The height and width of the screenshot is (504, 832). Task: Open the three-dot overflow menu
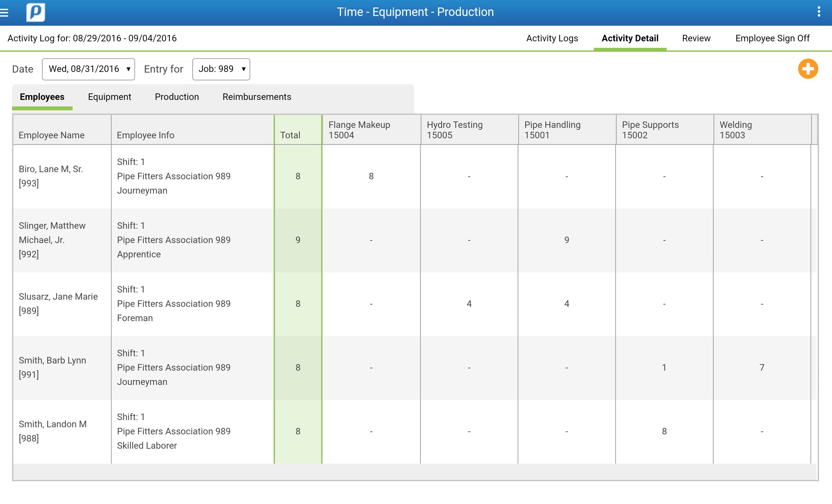(818, 12)
